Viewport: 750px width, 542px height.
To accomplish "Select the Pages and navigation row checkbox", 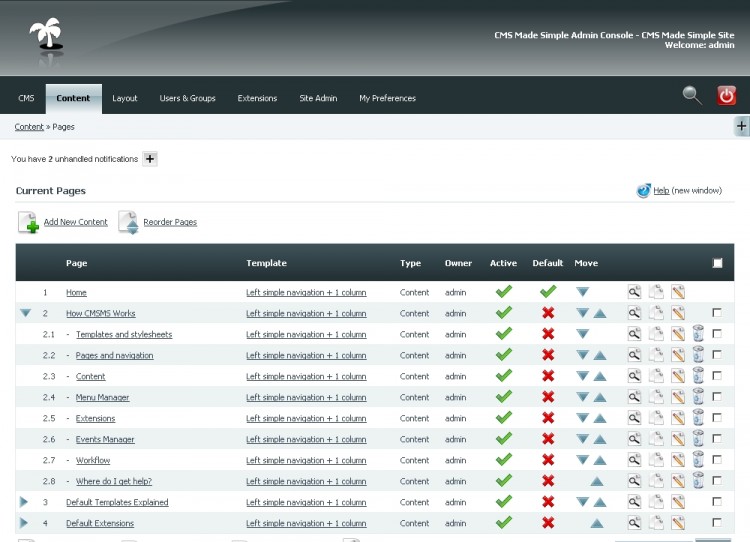I will 717,354.
